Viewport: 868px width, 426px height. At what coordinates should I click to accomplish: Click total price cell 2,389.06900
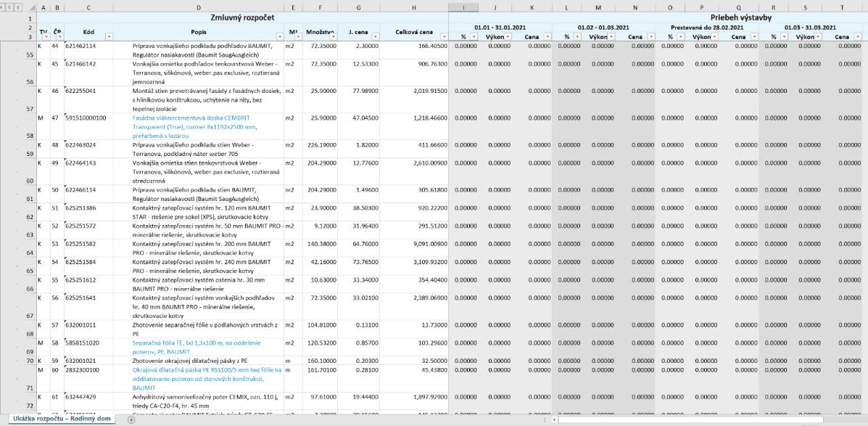pos(413,306)
